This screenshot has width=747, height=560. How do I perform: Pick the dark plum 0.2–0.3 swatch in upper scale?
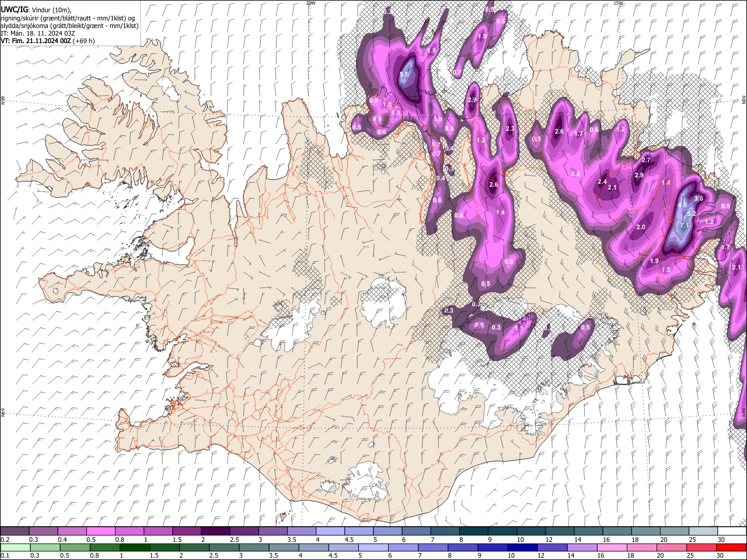point(15,531)
